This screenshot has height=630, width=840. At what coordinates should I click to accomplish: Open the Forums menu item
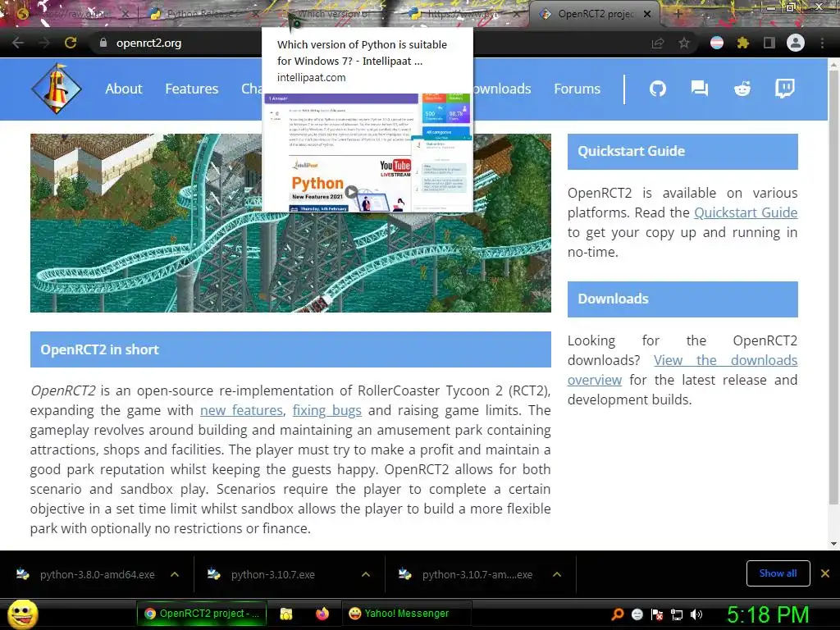tap(577, 89)
